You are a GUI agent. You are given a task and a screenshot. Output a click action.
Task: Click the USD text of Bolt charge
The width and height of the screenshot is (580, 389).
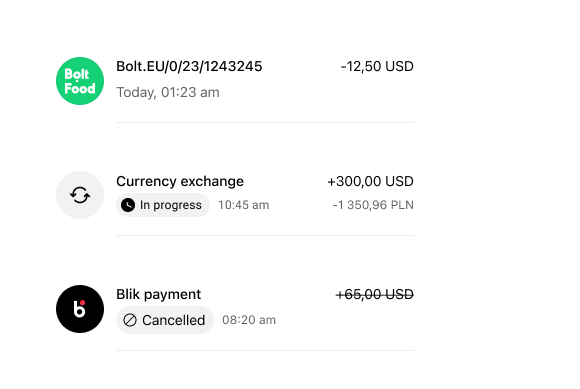399,67
